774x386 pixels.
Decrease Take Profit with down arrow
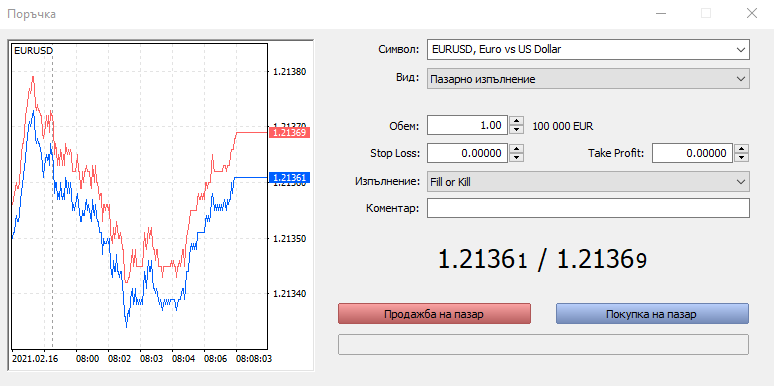coord(741,157)
